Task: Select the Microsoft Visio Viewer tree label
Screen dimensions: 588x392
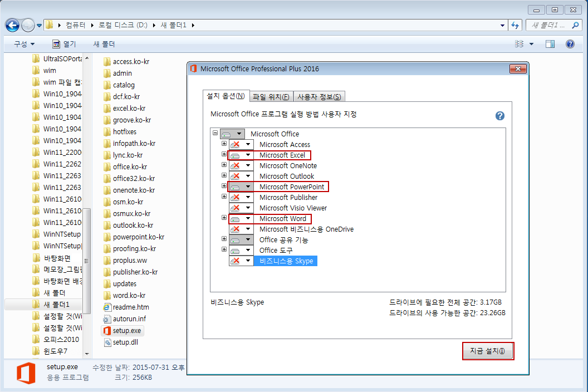Action: coord(293,208)
